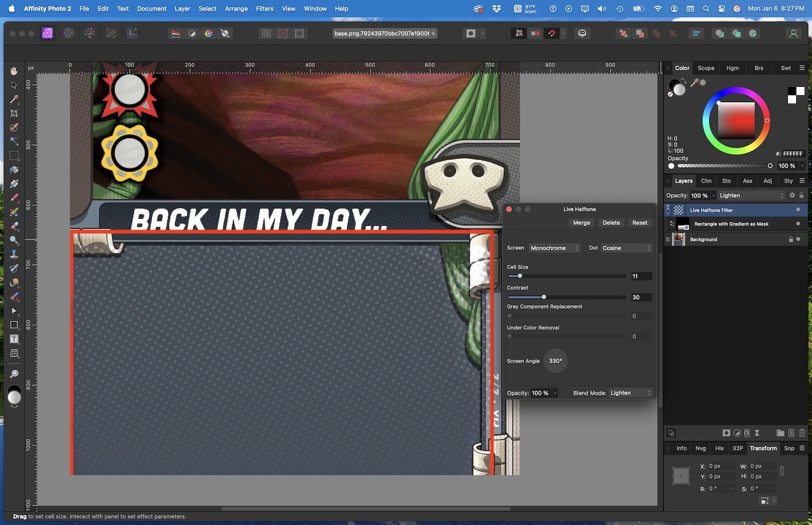Switch to the Hgm tab
The image size is (812, 525).
(x=732, y=68)
